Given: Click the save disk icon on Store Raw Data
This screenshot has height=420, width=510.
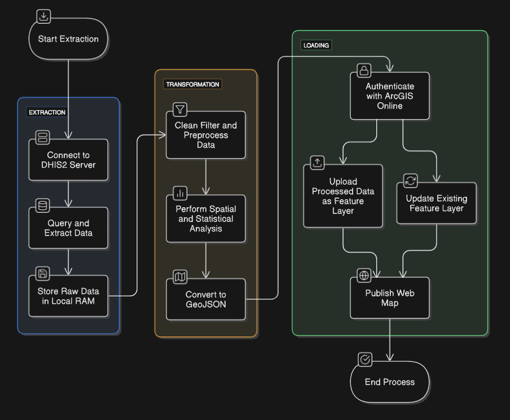Looking at the screenshot, I should [43, 274].
